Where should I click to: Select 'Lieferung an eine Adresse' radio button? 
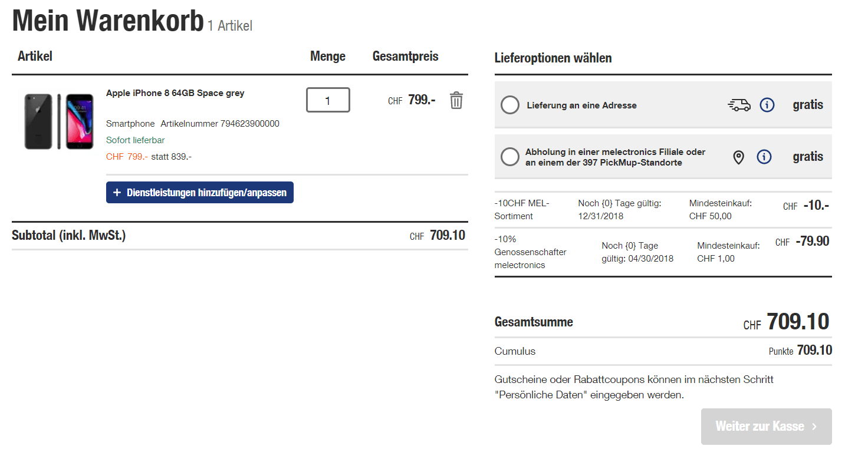coord(510,105)
